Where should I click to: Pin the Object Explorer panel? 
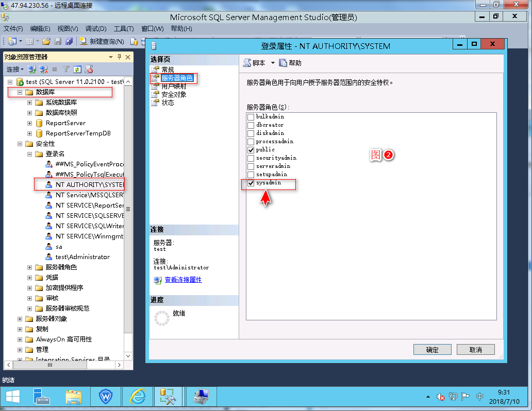point(119,57)
